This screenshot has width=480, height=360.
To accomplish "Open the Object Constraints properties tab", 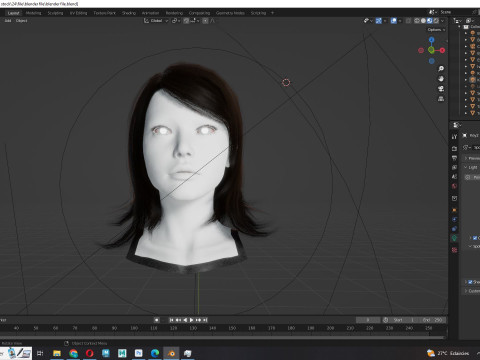I will coord(454,229).
